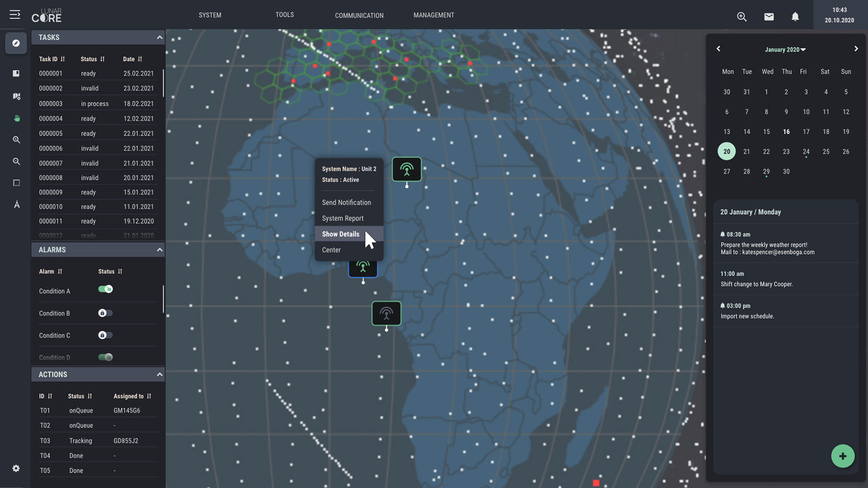Select the compass measure tool
Screen dimensions: 868x488
click(x=17, y=205)
